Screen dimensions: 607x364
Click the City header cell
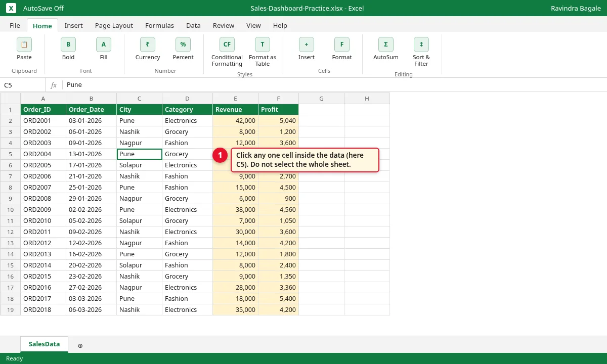click(x=140, y=110)
